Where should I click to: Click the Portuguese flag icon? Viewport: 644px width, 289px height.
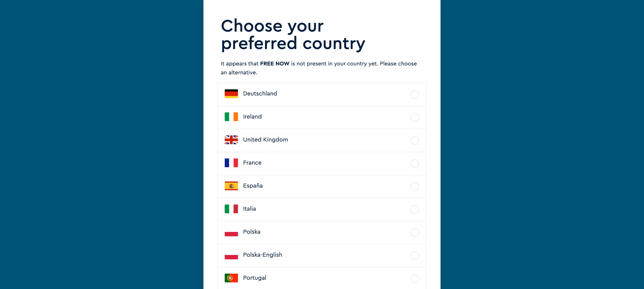pyautogui.click(x=231, y=278)
